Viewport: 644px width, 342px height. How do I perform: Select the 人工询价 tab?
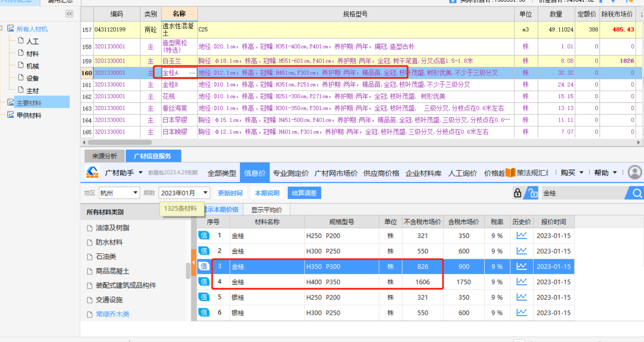pos(463,173)
